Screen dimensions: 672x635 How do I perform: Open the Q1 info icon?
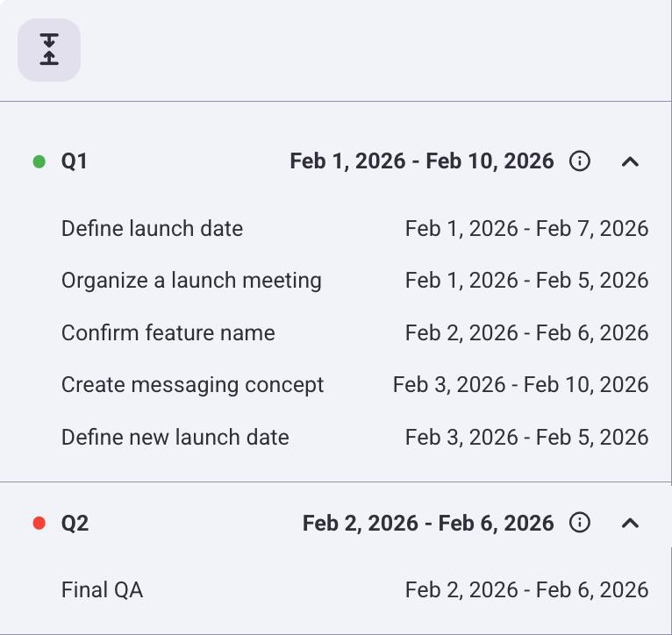pyautogui.click(x=580, y=161)
